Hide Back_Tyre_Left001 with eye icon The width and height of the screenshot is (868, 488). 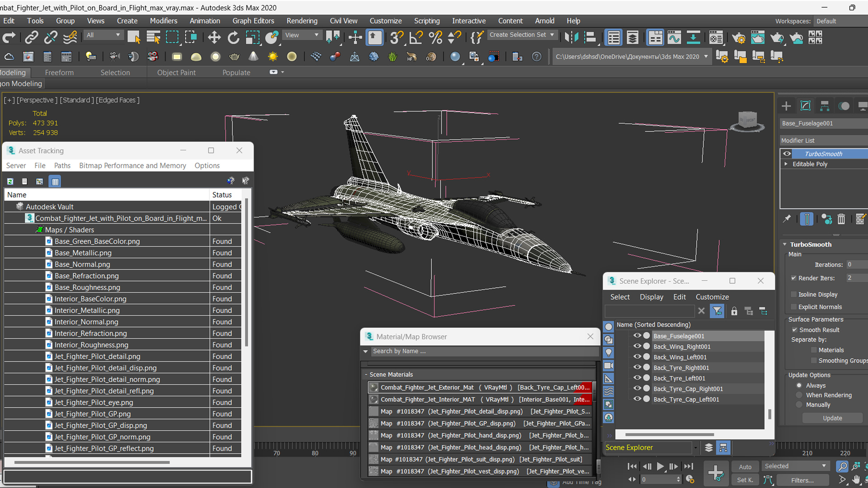pos(637,378)
